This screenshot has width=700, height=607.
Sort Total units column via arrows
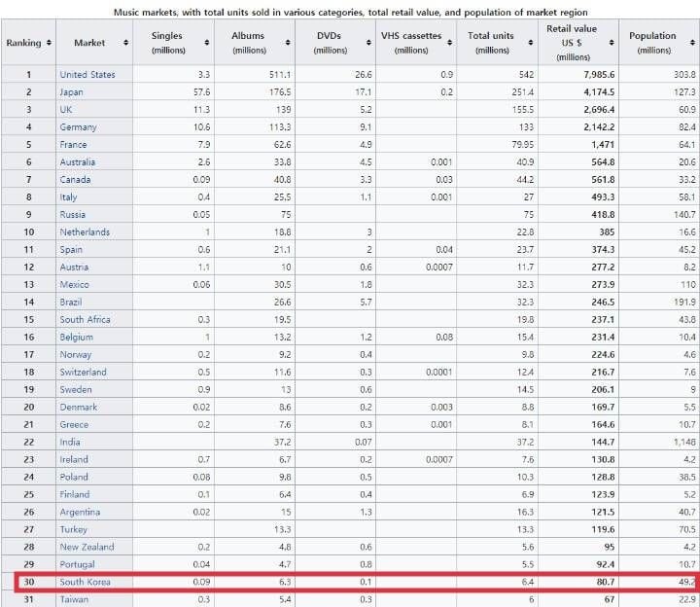pos(531,44)
